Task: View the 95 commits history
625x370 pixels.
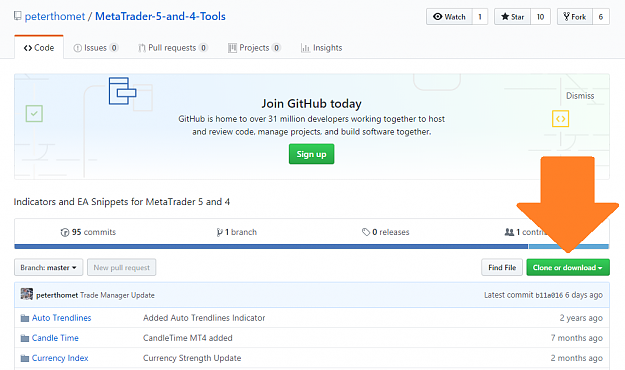Action: click(88, 232)
